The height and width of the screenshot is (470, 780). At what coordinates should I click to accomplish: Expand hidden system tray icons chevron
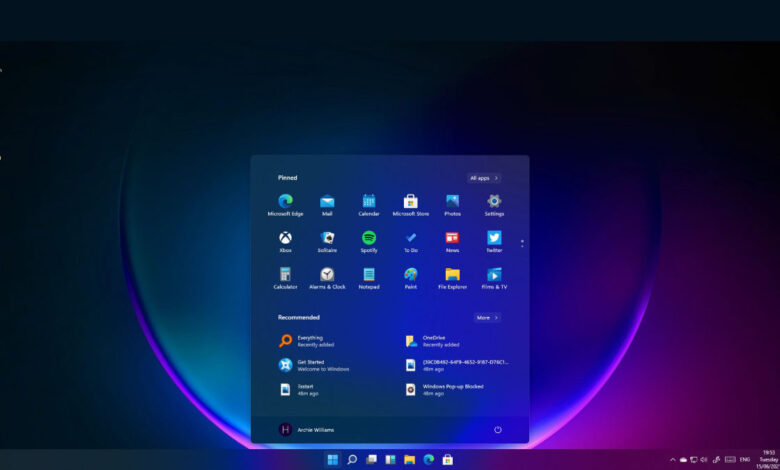coord(673,460)
